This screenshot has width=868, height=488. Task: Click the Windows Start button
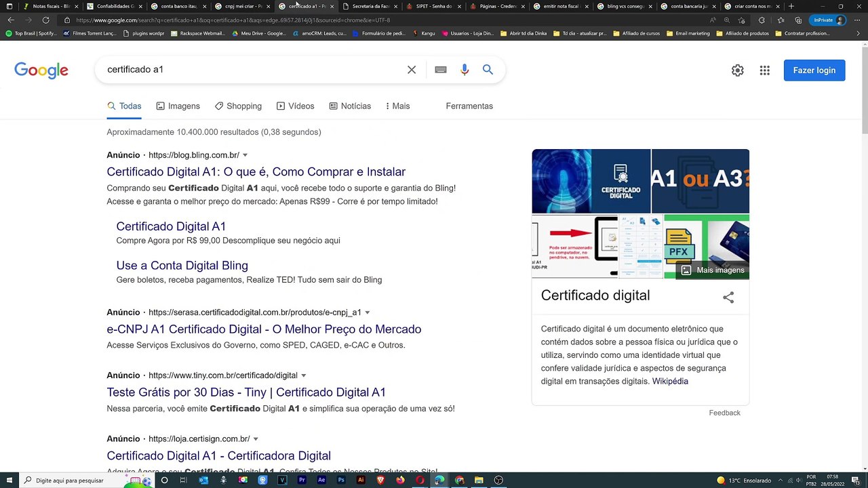pos(9,481)
